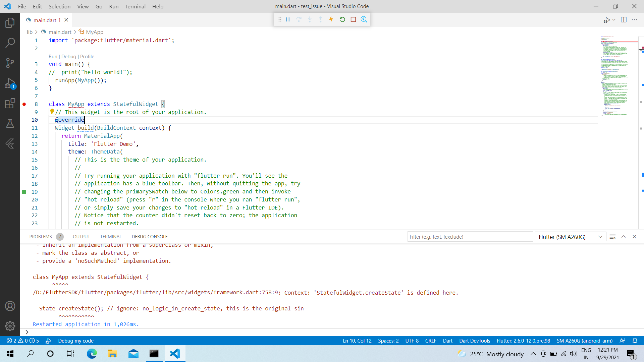644x362 pixels.
Task: Open the Run menu
Action: (114, 6)
